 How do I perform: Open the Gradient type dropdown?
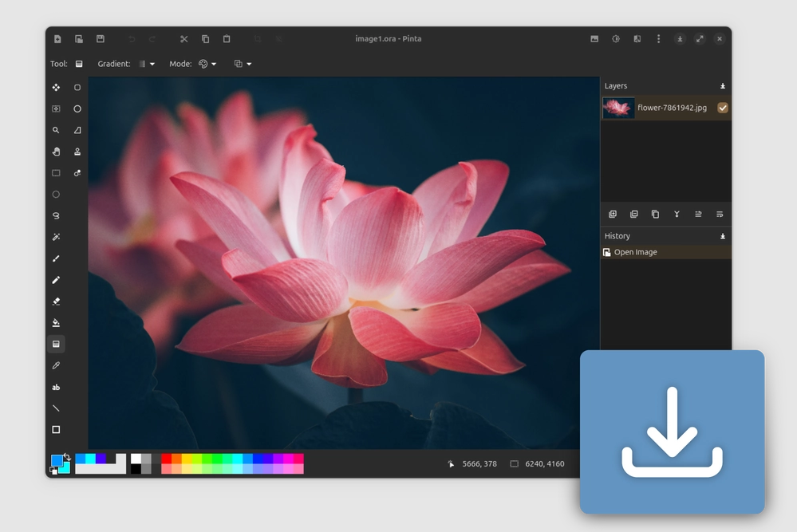click(x=146, y=64)
